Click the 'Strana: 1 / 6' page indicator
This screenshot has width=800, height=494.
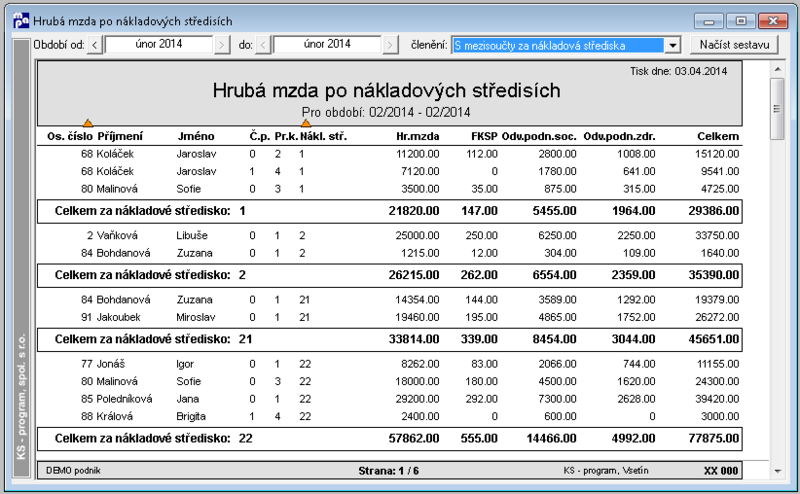(389, 471)
